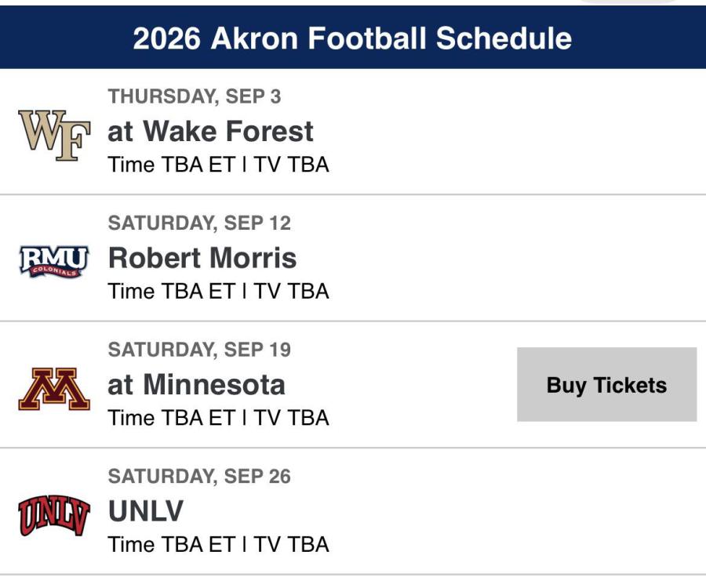This screenshot has height=588, width=706.
Task: Open the "at Wake Forest" game title
Action: pos(210,131)
